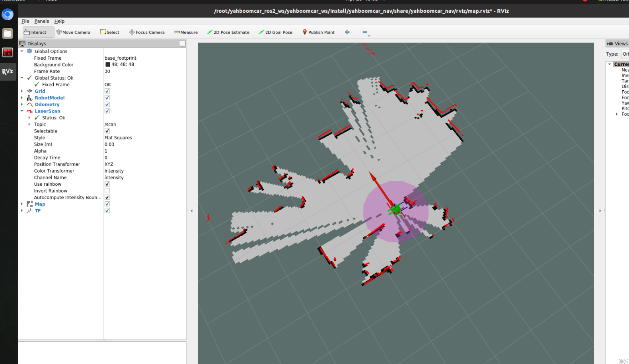Select the Channel Name row

(x=103, y=177)
